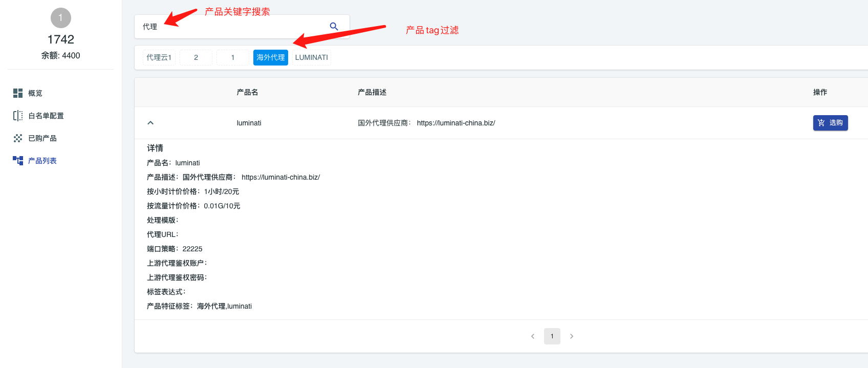Click the 白名单配置 sidebar icon

click(x=18, y=116)
